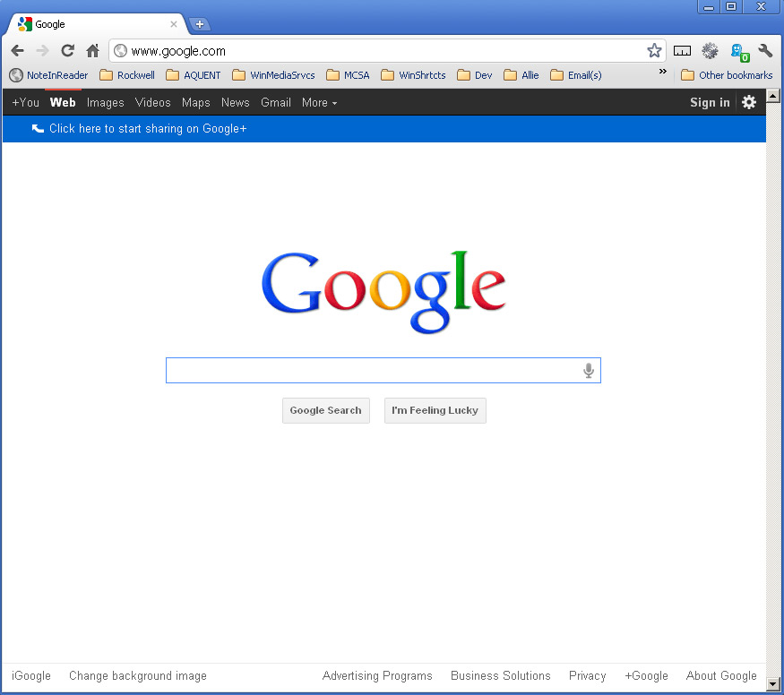Viewport: 784px width, 695px height.
Task: Open the iGoogle footer link
Action: point(31,675)
